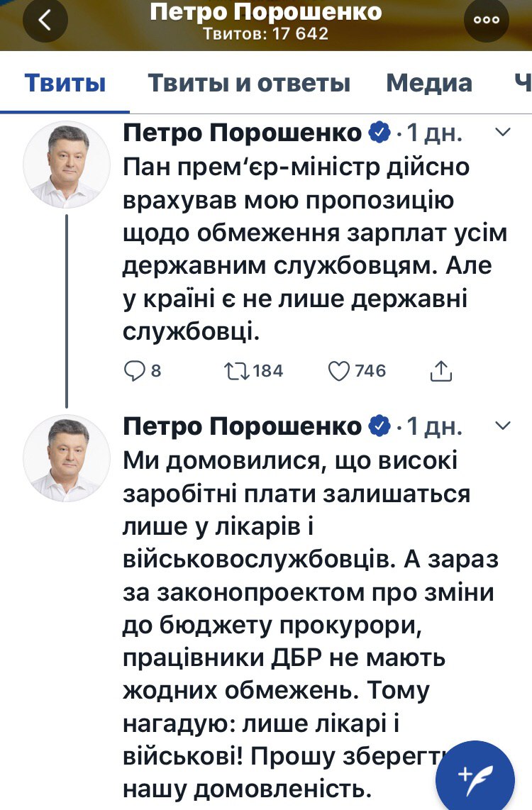Expand the second tweet's chevron menu

click(502, 426)
